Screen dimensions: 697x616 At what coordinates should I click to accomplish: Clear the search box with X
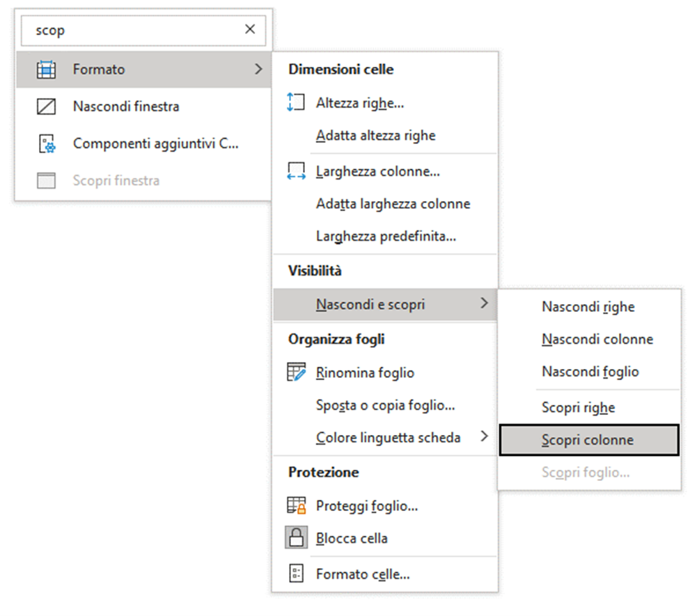pos(250,29)
